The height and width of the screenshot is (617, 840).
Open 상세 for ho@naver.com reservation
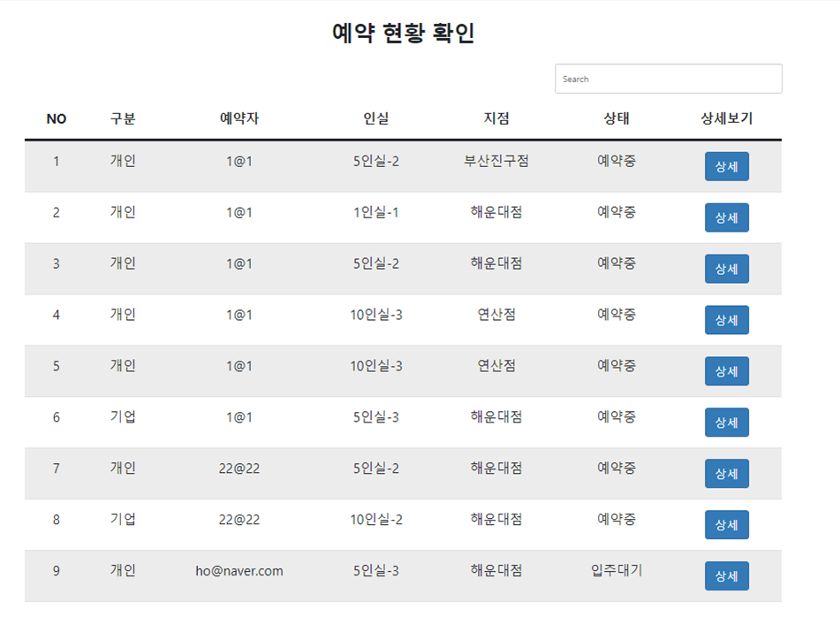tap(726, 575)
